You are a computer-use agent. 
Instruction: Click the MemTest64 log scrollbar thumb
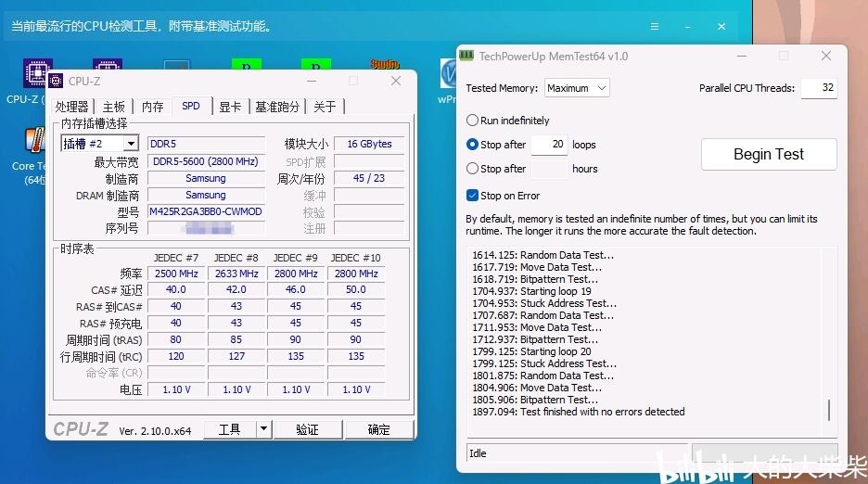tap(829, 411)
